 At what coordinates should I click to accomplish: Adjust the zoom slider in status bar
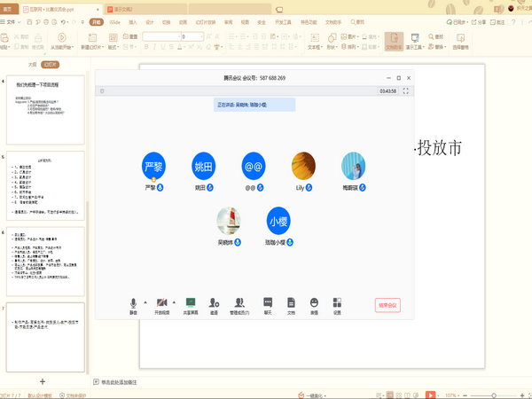click(494, 395)
